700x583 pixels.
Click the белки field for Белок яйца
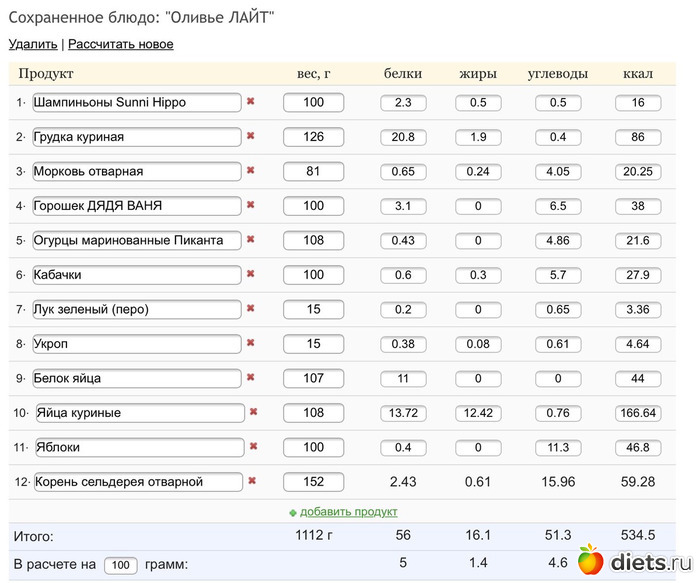(403, 379)
